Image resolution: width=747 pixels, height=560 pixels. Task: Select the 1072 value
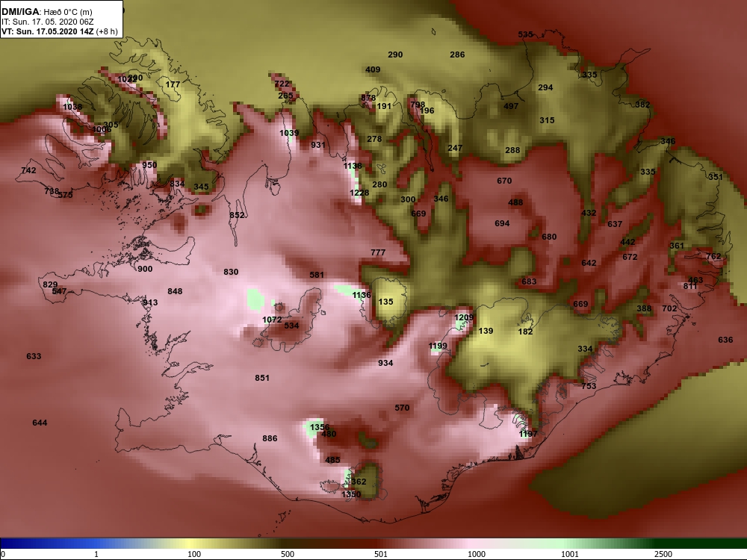272,320
